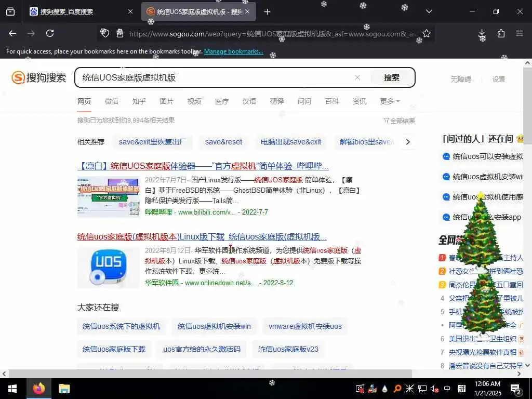This screenshot has width=532, height=399.
Task: Open the 全部结果 filter dropdown
Action: click(400, 121)
